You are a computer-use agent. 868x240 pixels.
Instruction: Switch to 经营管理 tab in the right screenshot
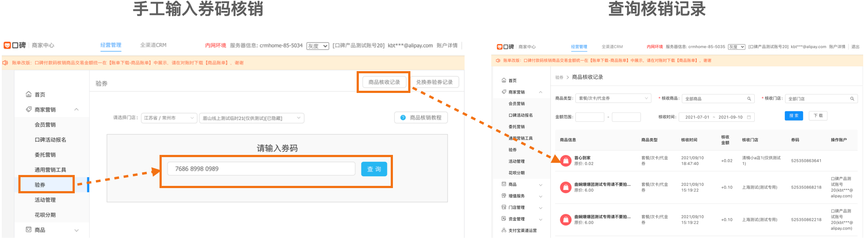(x=579, y=47)
